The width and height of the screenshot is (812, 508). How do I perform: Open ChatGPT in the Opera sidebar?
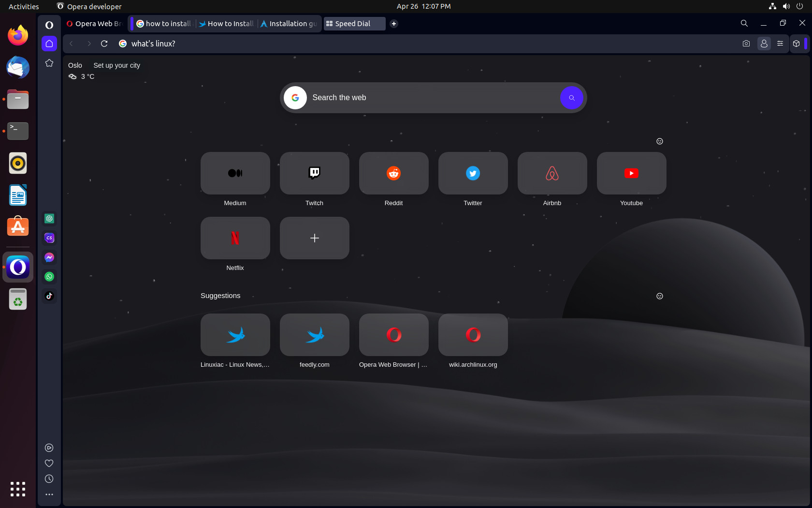(49, 219)
